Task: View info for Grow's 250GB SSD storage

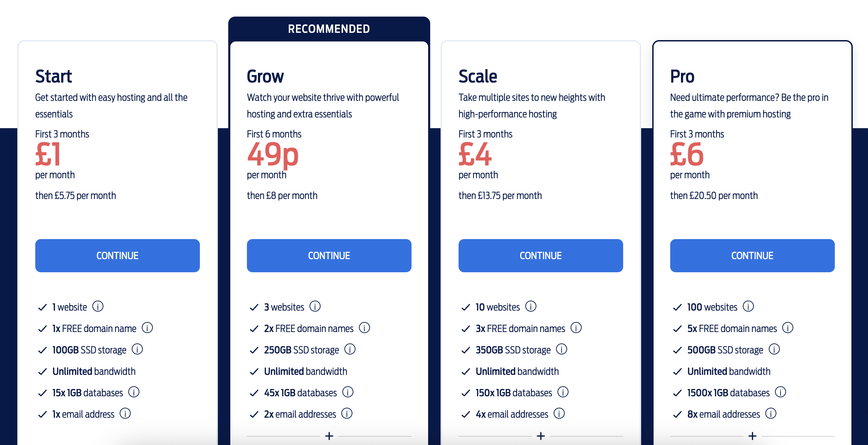Action: [x=350, y=349]
